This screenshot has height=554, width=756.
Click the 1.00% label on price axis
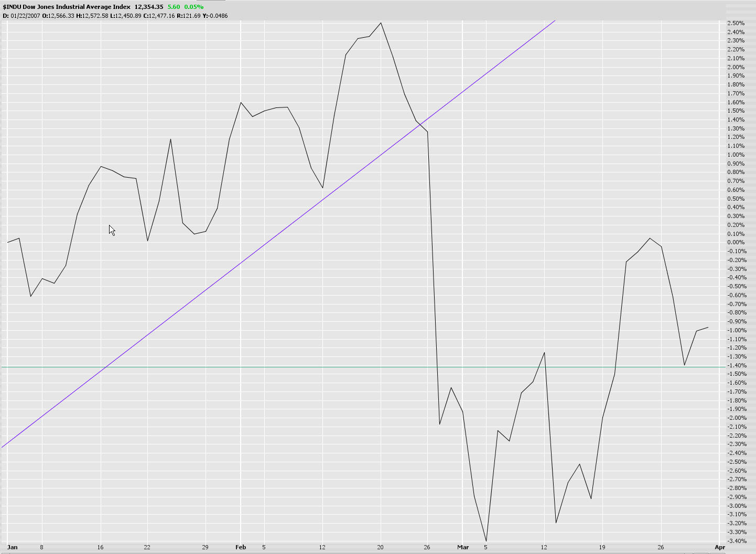(x=736, y=155)
